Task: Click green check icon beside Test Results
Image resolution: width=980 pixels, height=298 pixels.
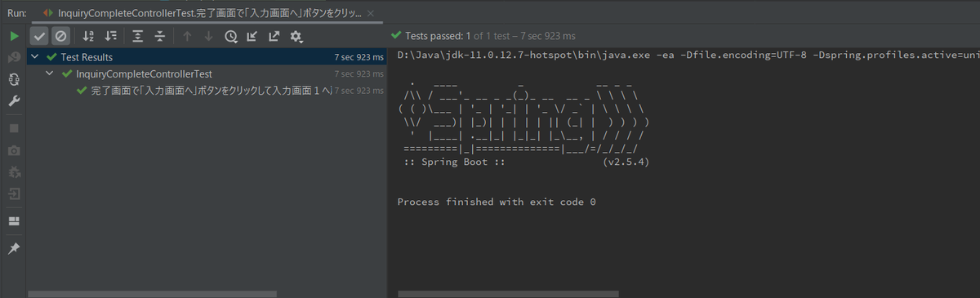Action: pos(51,57)
